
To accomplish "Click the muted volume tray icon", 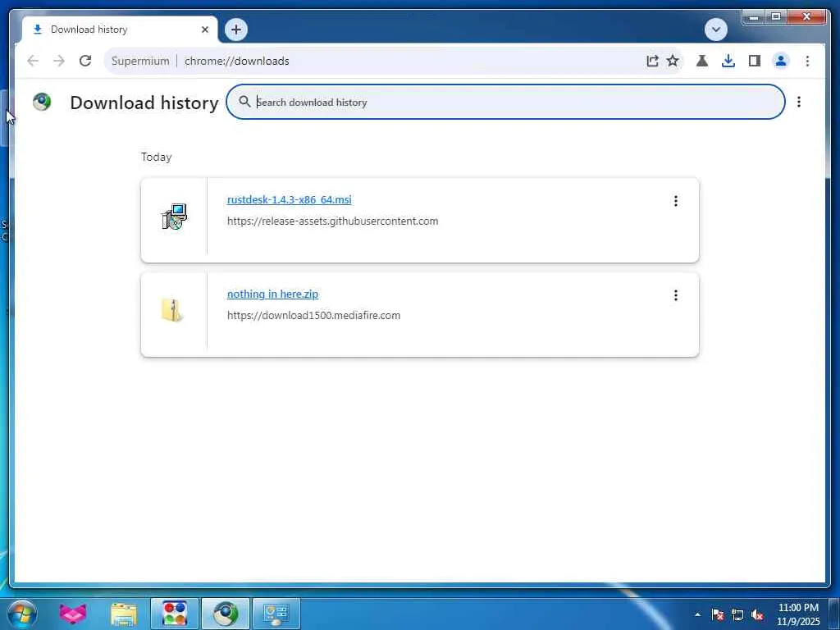I will 757,615.
